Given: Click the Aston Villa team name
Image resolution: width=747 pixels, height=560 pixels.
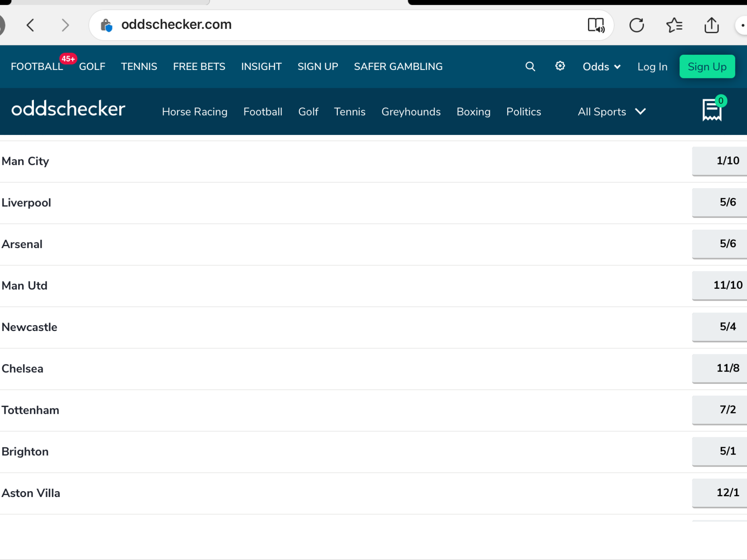Looking at the screenshot, I should tap(31, 493).
